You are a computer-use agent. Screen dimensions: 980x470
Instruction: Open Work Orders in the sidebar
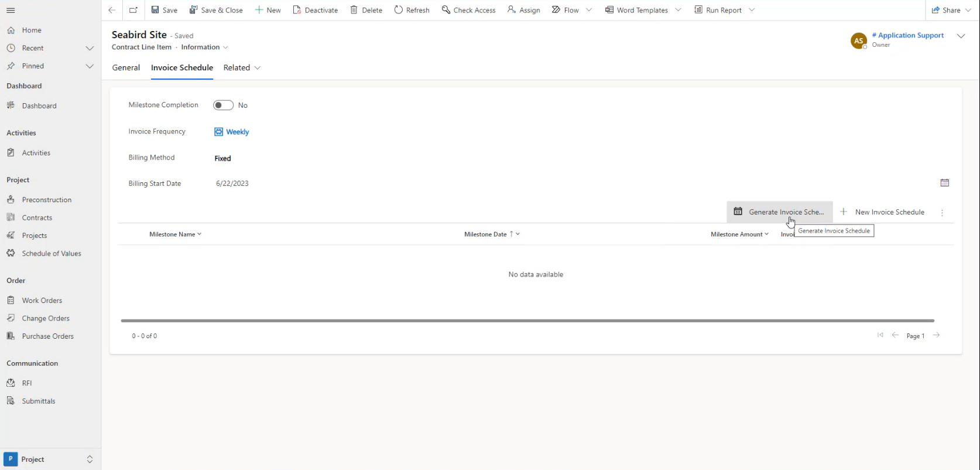click(x=42, y=301)
